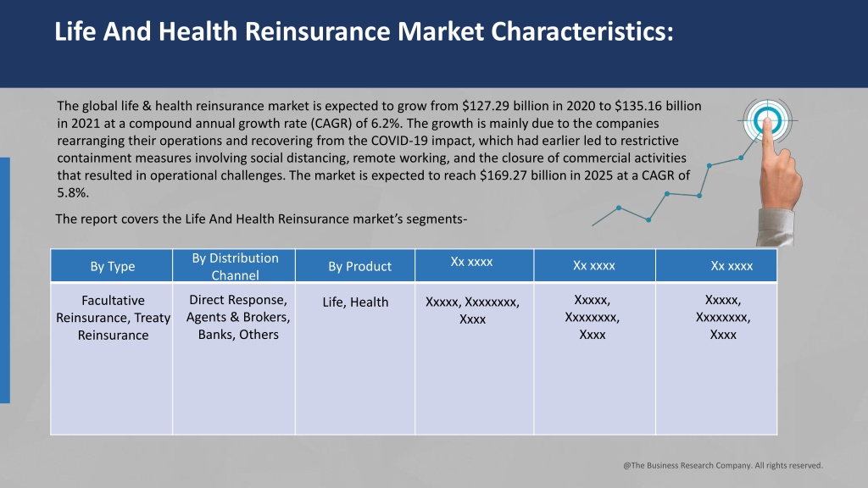Select the 'By Distribution Channel' header cell
This screenshot has height=488, width=868.
point(234,266)
